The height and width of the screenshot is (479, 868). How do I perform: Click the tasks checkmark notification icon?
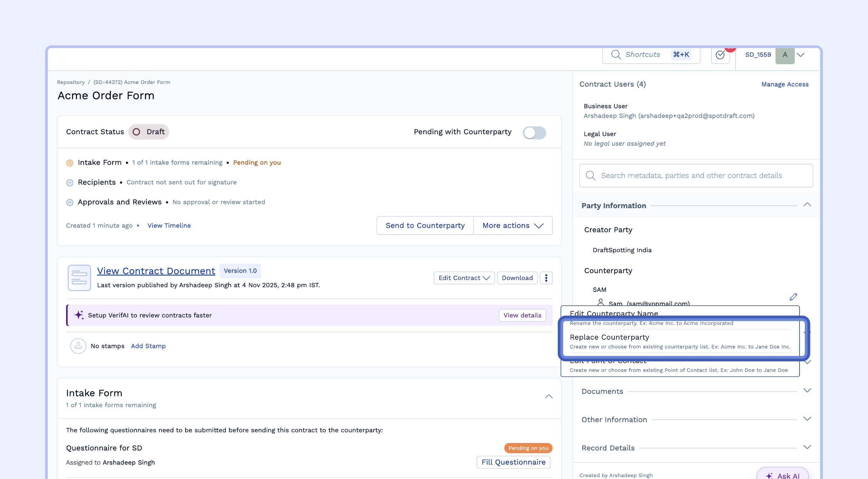tap(720, 55)
